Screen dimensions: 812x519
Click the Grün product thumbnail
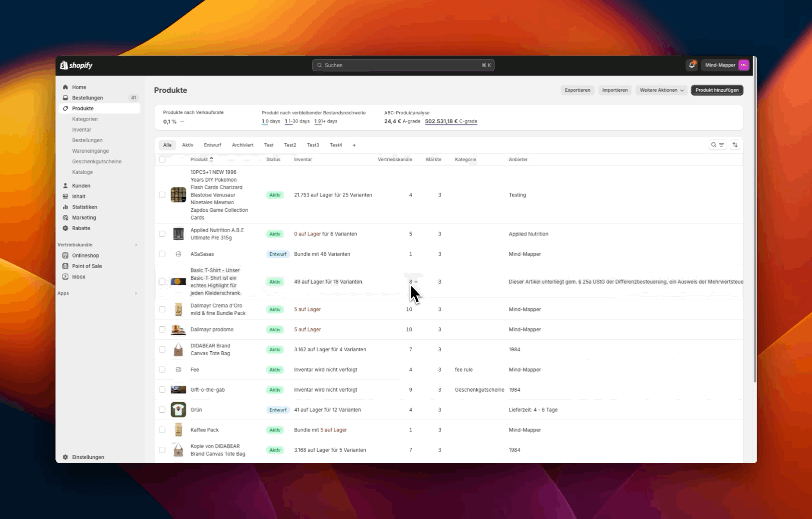click(178, 409)
